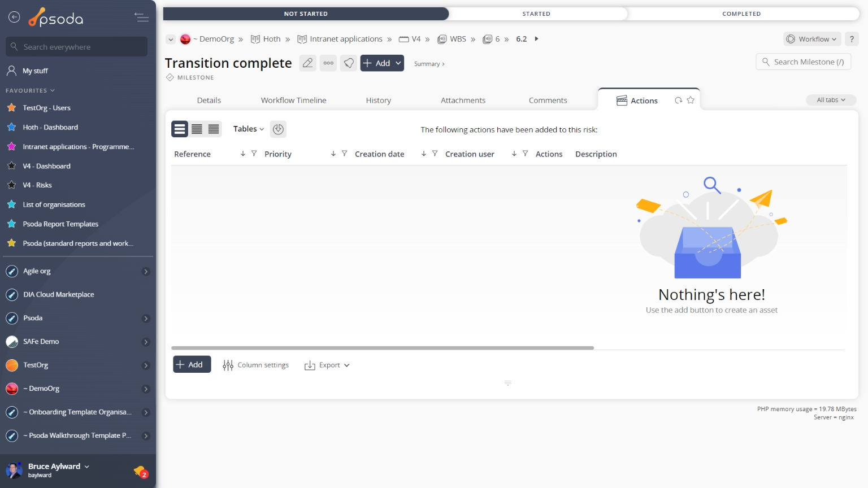The image size is (868, 488).
Task: Go to Intranet applications in the breadcrumb
Action: pos(340,39)
